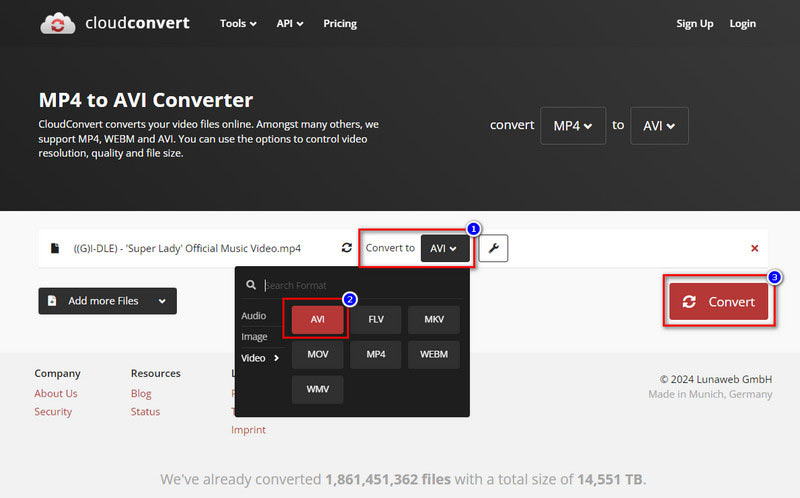Viewport: 800px width, 498px height.
Task: Click the © 2024 Lunaweb GmbH text
Action: click(715, 379)
